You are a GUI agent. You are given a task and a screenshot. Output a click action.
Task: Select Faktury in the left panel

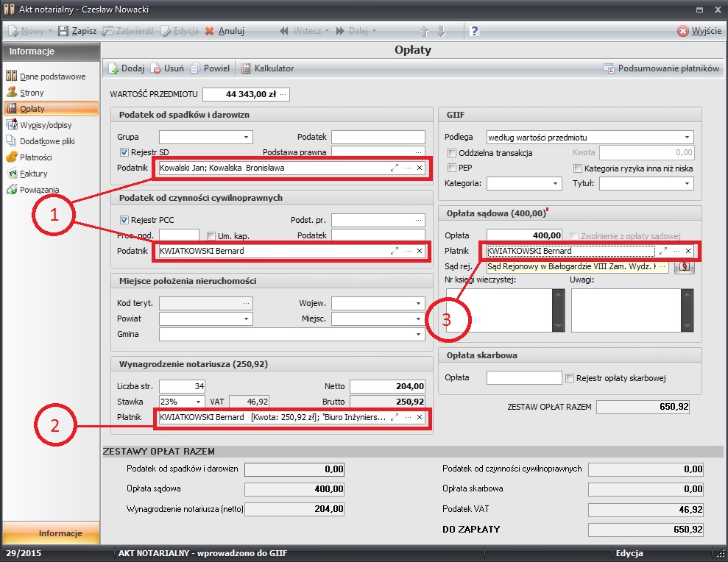(x=32, y=174)
